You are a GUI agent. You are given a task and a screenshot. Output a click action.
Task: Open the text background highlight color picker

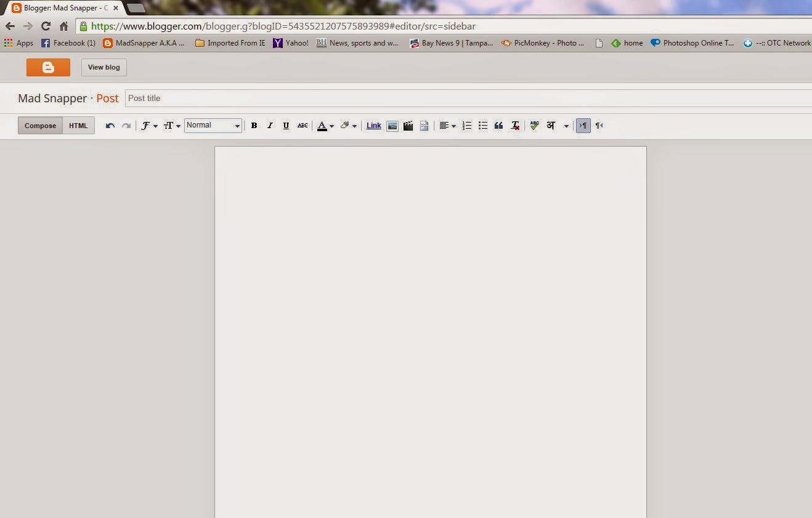tap(348, 126)
